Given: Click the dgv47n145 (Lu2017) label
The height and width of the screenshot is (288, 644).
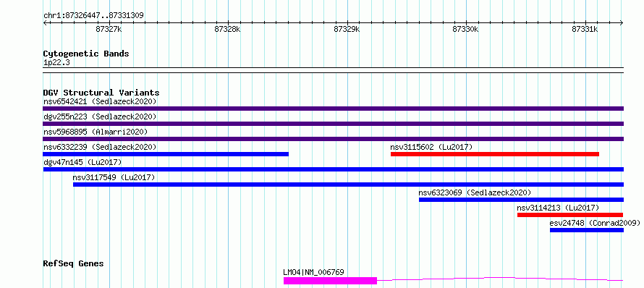Looking at the screenshot, I should click(x=82, y=162).
